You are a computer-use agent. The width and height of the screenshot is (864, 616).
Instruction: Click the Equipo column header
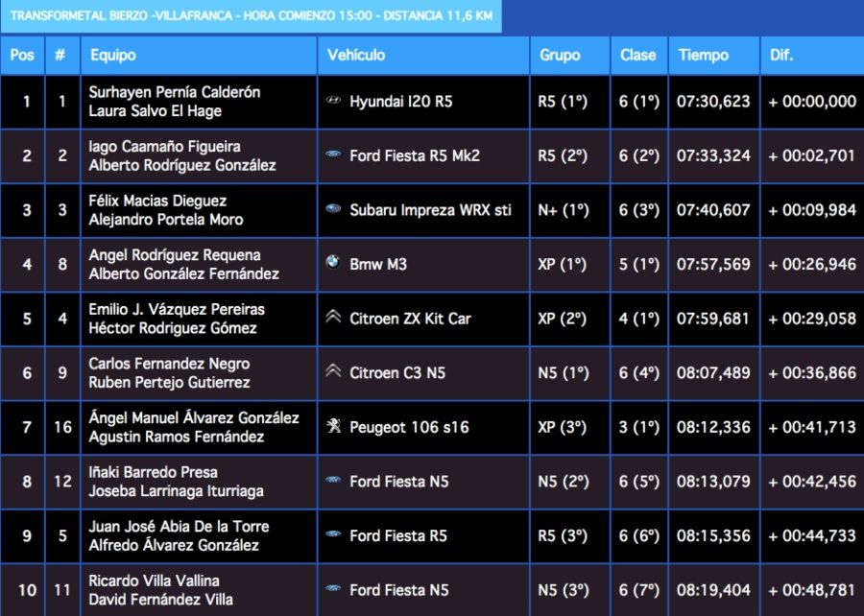(x=113, y=56)
